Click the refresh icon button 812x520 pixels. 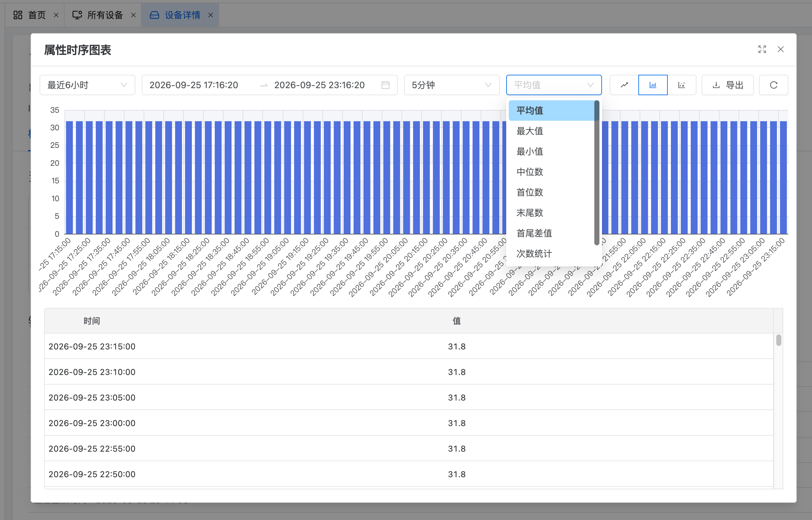pos(774,85)
